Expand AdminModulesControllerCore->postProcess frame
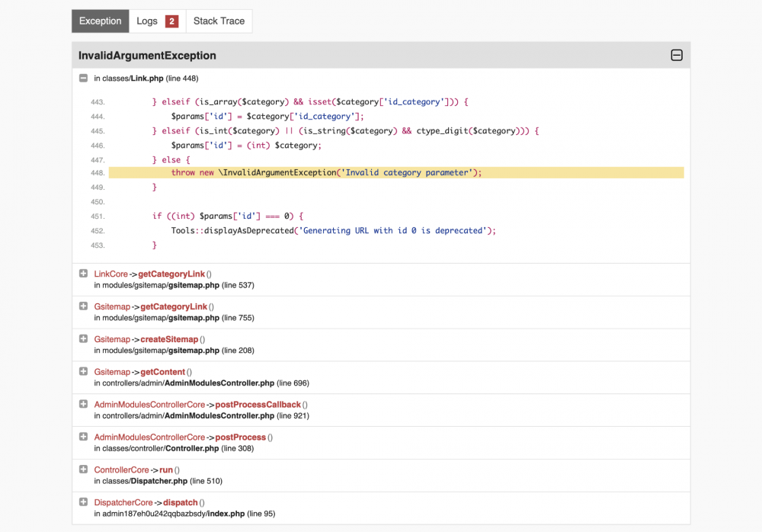Screen dimensions: 762x532 click(x=83, y=437)
